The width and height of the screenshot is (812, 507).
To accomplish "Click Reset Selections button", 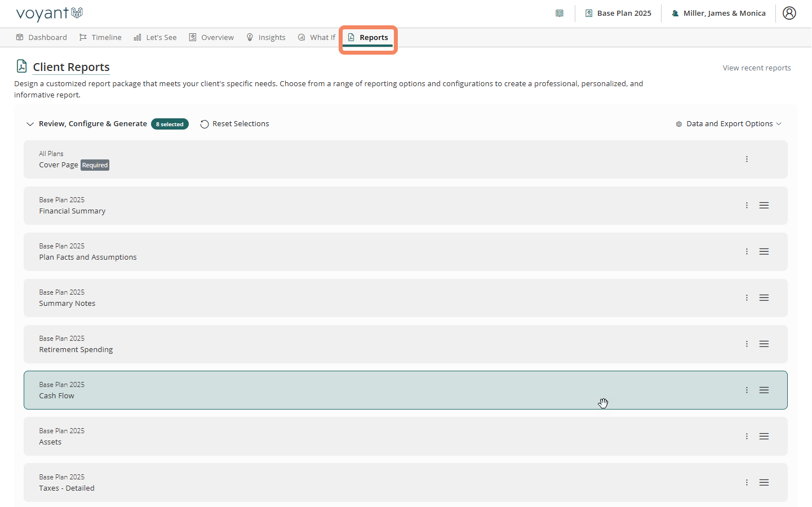I will (x=235, y=124).
